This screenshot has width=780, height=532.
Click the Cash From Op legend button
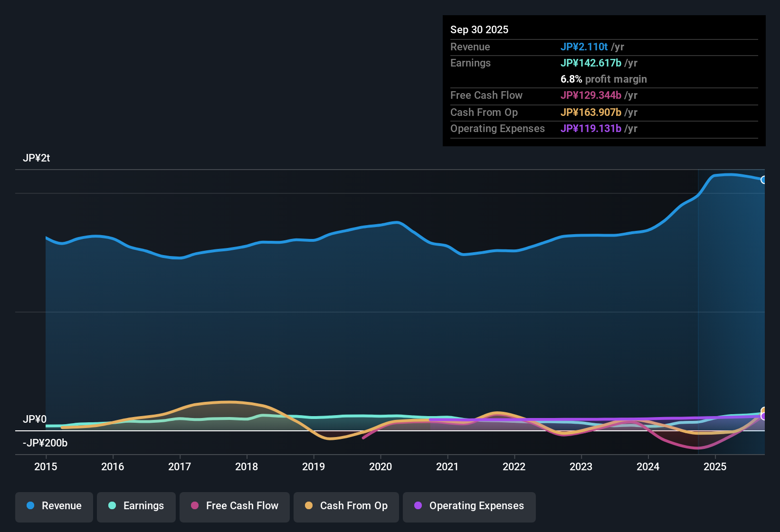[346, 506]
